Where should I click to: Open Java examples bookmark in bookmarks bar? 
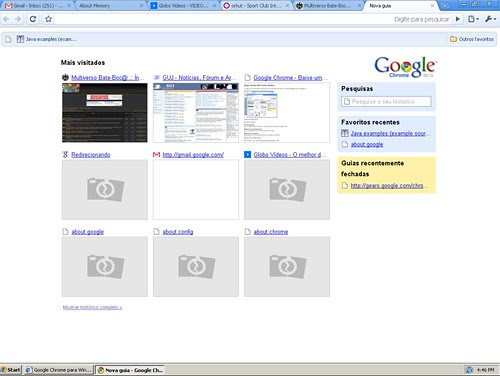pyautogui.click(x=47, y=39)
